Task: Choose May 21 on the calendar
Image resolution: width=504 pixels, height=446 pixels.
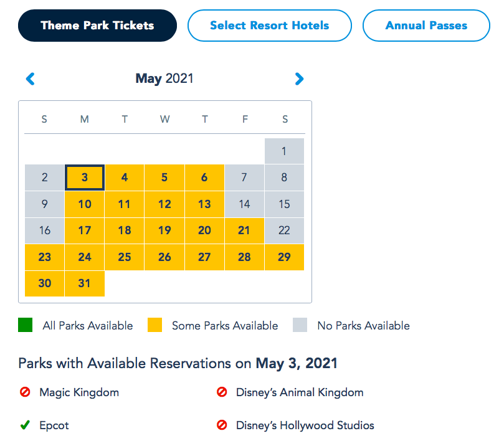Action: (x=244, y=230)
